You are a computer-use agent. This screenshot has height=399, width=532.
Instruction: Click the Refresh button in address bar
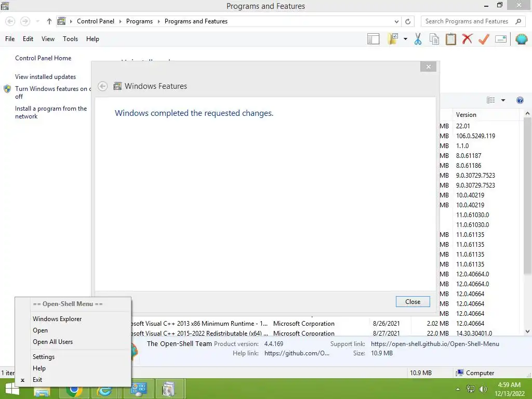(x=408, y=21)
